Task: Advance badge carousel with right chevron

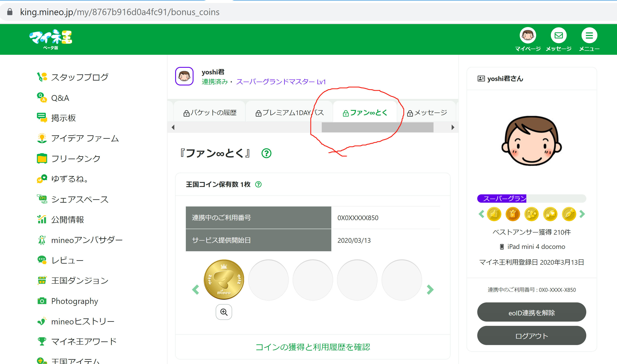Action: 582,214
